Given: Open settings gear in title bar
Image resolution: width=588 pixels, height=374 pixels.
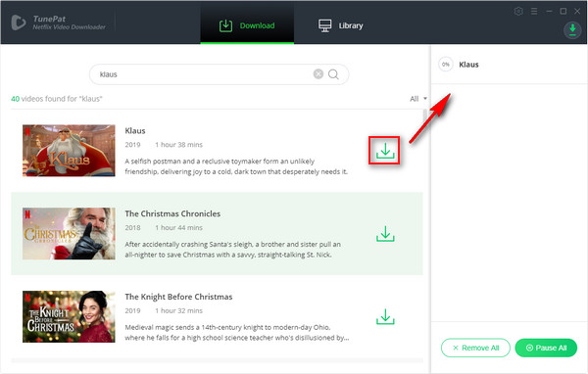Looking at the screenshot, I should pyautogui.click(x=518, y=11).
